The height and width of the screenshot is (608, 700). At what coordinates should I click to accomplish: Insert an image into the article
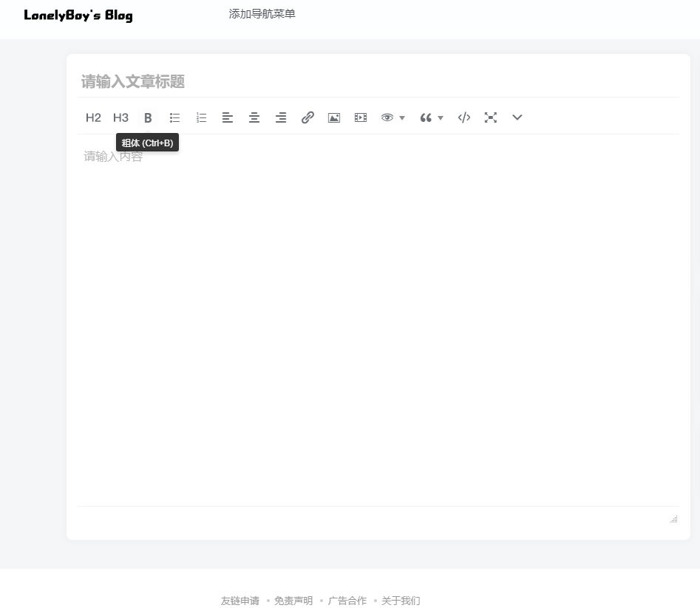point(334,117)
